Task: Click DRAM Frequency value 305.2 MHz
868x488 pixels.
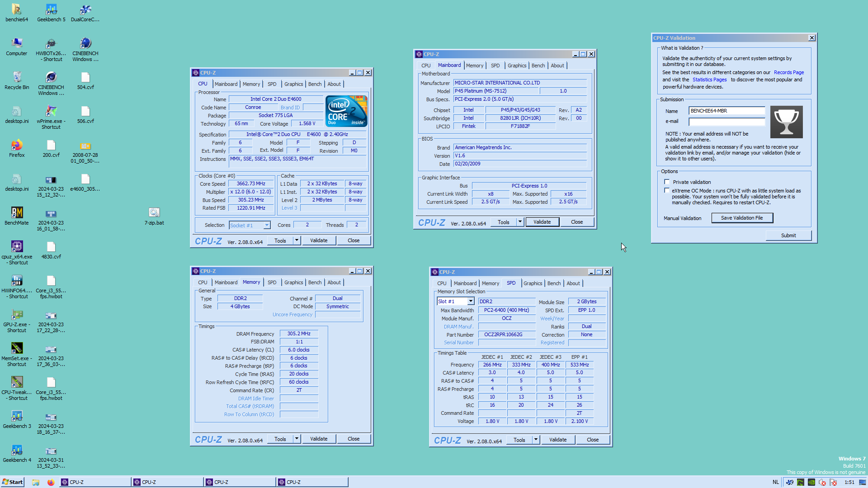Action: (x=299, y=333)
